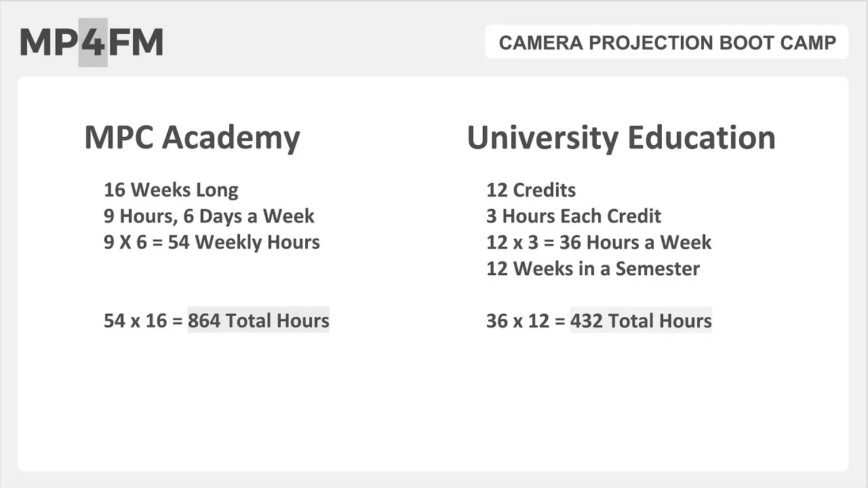Image resolution: width=868 pixels, height=488 pixels.
Task: Click the highlighted 432 Total Hours
Action: (641, 320)
